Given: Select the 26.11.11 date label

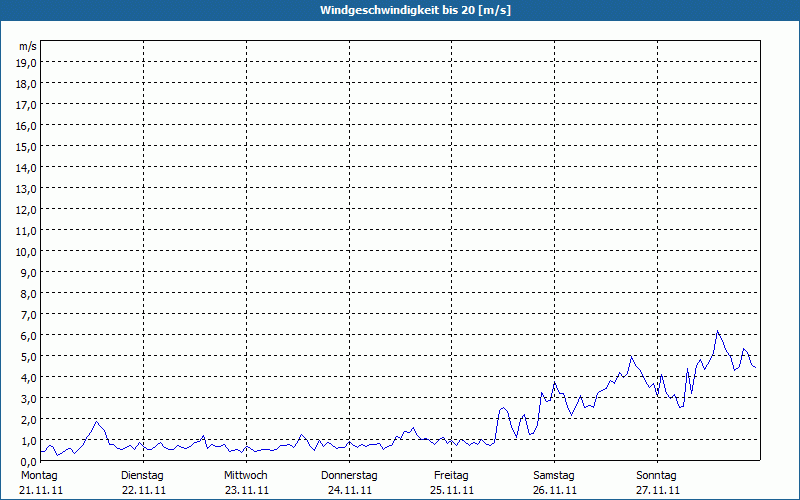Looking at the screenshot, I should tap(555, 490).
